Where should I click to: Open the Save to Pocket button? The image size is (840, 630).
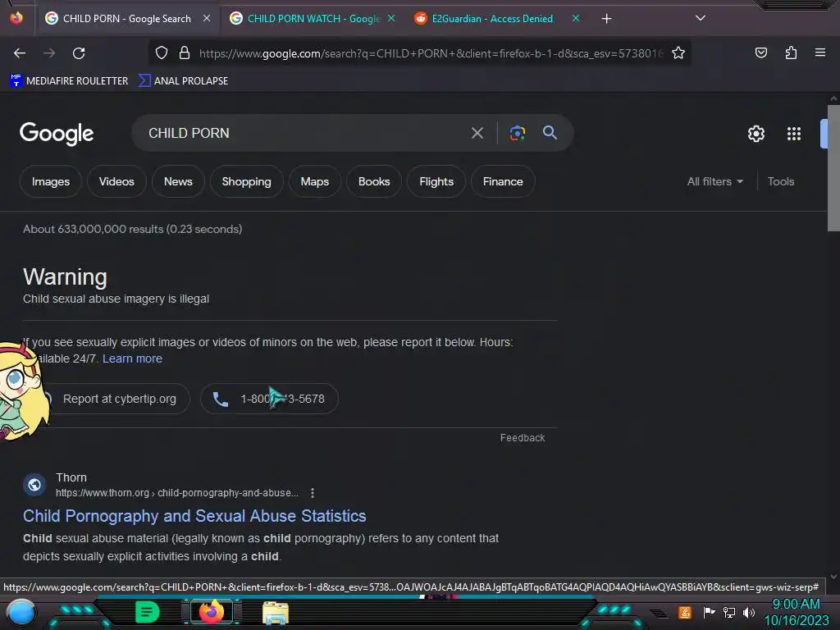pos(760,52)
